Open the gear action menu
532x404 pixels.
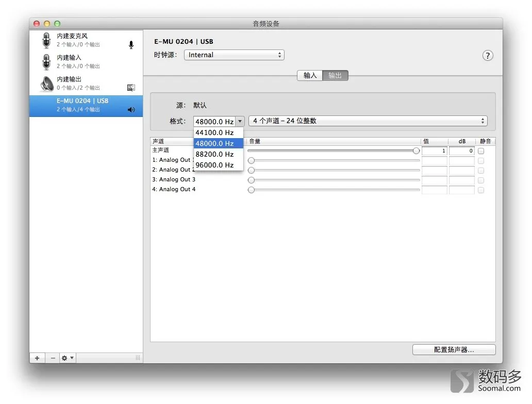[68, 358]
